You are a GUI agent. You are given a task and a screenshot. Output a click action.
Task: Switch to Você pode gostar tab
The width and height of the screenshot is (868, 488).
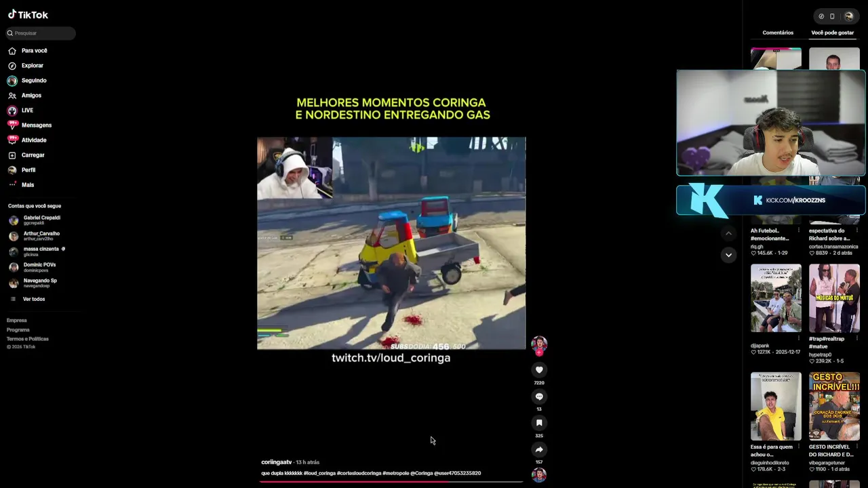[832, 33]
